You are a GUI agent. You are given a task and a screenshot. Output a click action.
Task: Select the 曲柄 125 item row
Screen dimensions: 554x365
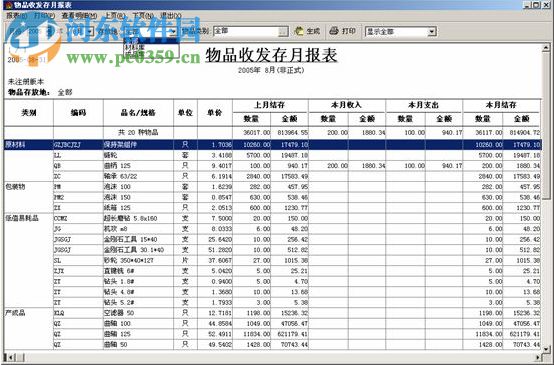tap(272, 166)
